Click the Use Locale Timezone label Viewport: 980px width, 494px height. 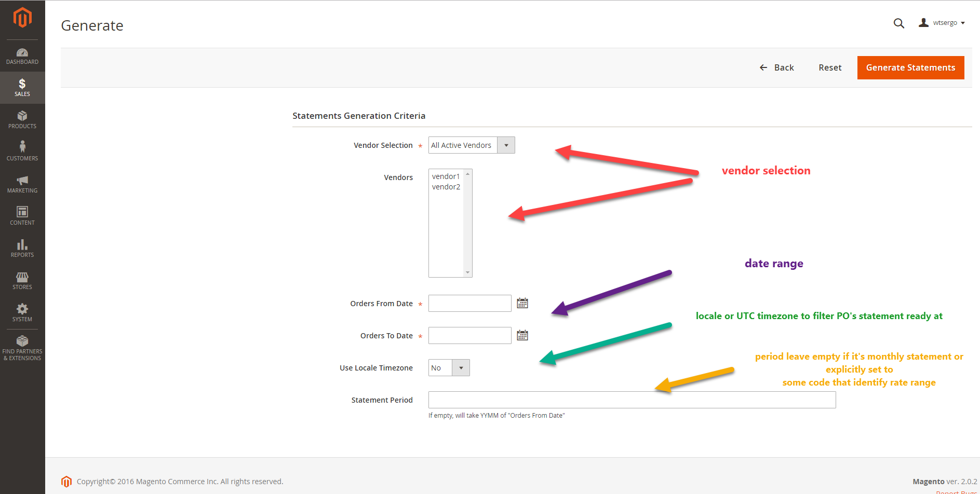tap(376, 368)
